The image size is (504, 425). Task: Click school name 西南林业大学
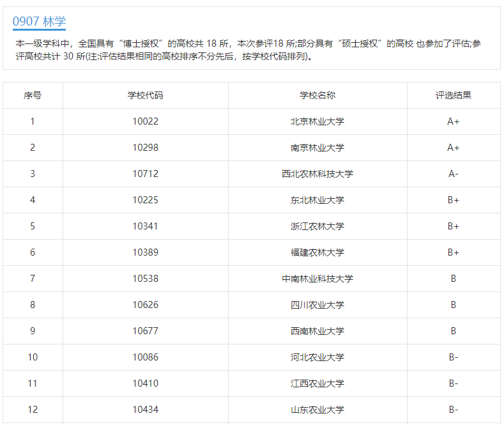[317, 331]
